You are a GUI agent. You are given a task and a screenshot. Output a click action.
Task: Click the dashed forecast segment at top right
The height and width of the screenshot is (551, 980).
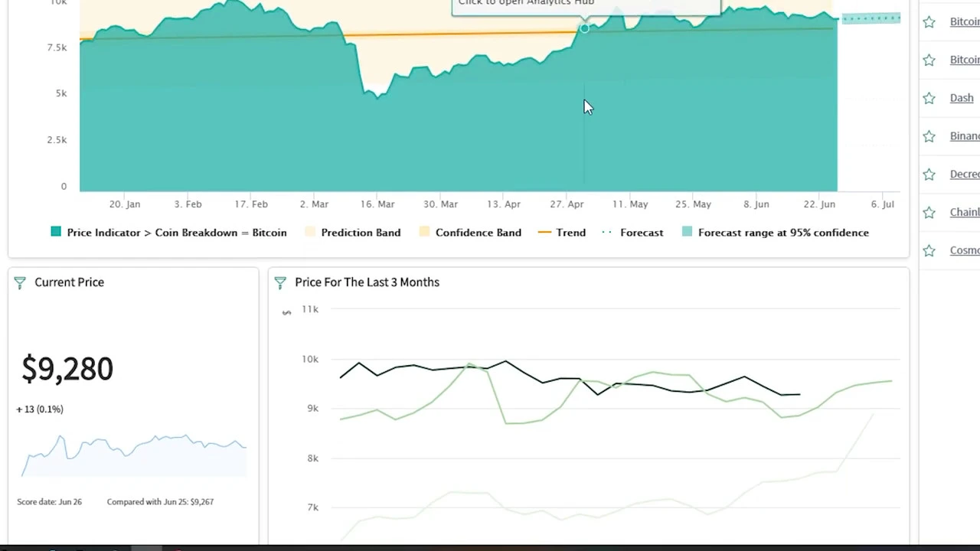pos(871,18)
